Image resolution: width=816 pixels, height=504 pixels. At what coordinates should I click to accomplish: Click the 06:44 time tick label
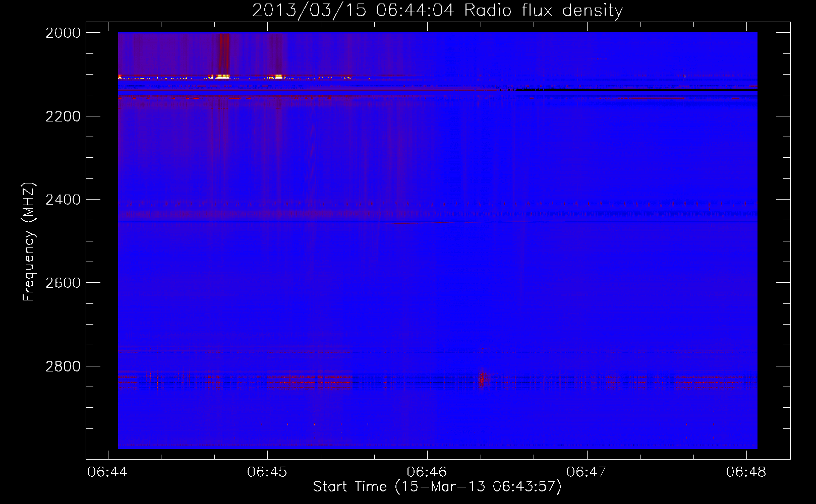click(107, 472)
